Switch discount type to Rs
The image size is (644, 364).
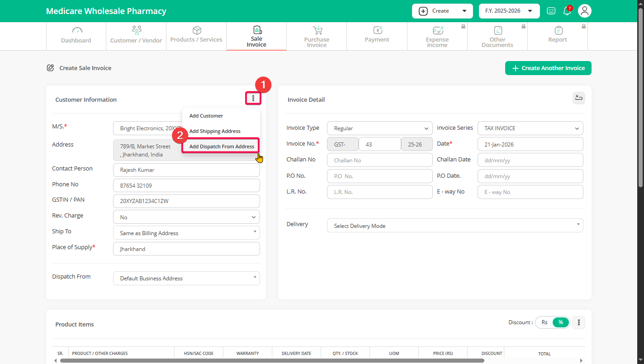(x=545, y=322)
